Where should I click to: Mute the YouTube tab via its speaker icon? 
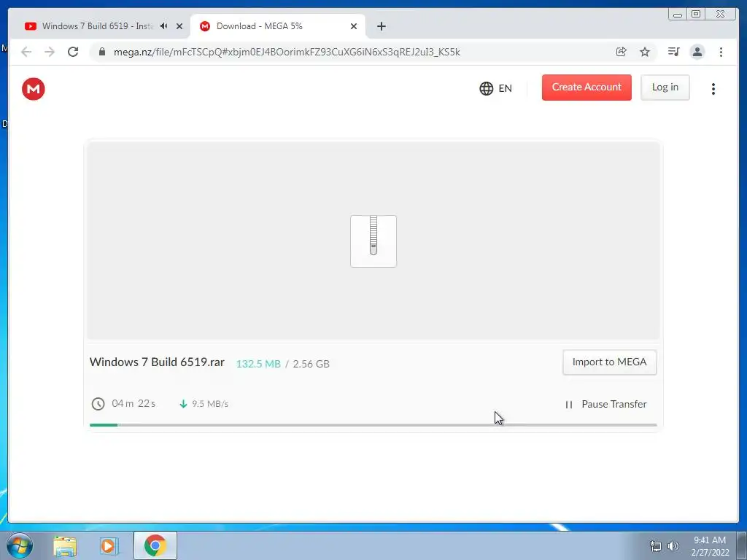pos(164,26)
